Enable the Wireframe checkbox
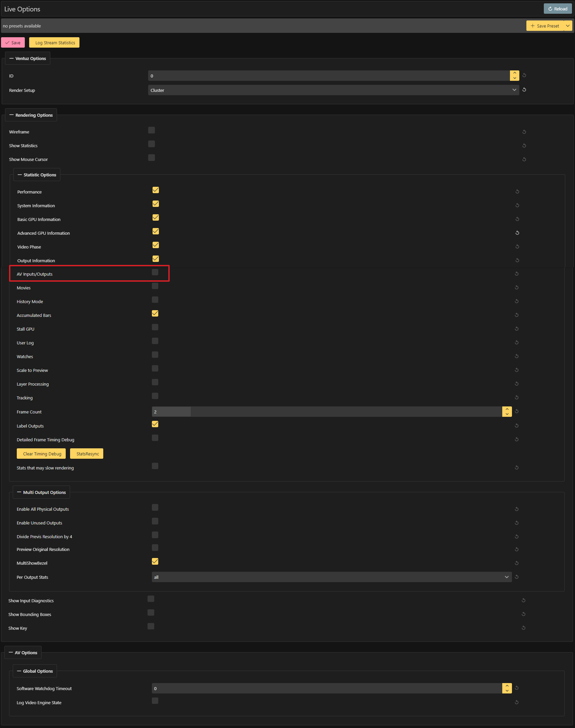Viewport: 575px width, 728px height. pos(152,130)
